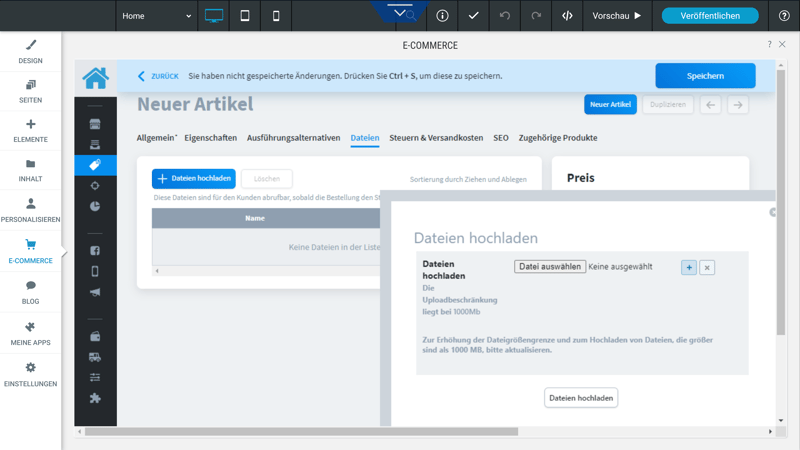This screenshot has width=800, height=450.
Task: Open the marketing megaphone icon
Action: pyautogui.click(x=95, y=292)
